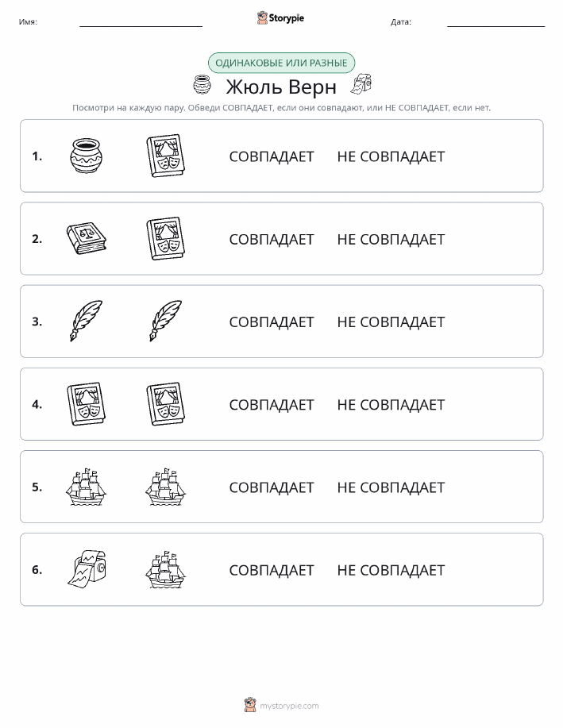Choose НЕ СОВПАДАЕТ for pair 2
Viewport: 563px width, 728px height.
pyautogui.click(x=391, y=239)
